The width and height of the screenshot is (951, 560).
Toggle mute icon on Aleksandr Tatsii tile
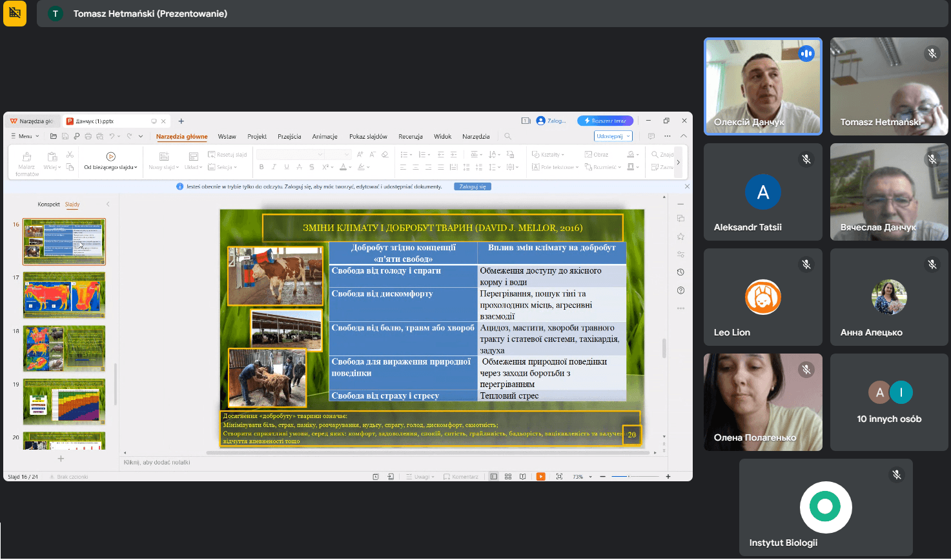[x=806, y=159]
